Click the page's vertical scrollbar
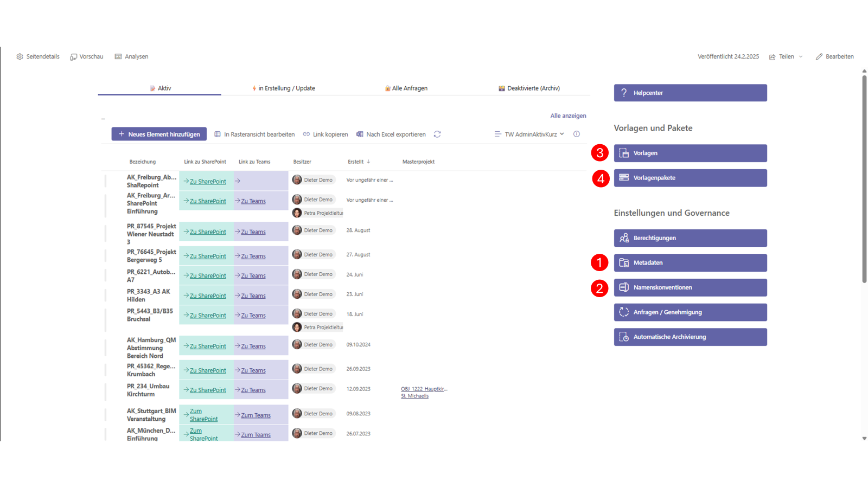 coord(864,179)
